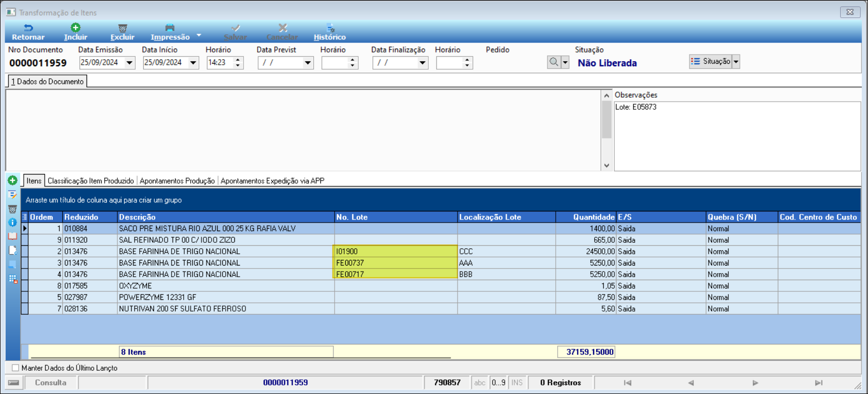Click the Incluir toolbar button

pyautogui.click(x=75, y=32)
